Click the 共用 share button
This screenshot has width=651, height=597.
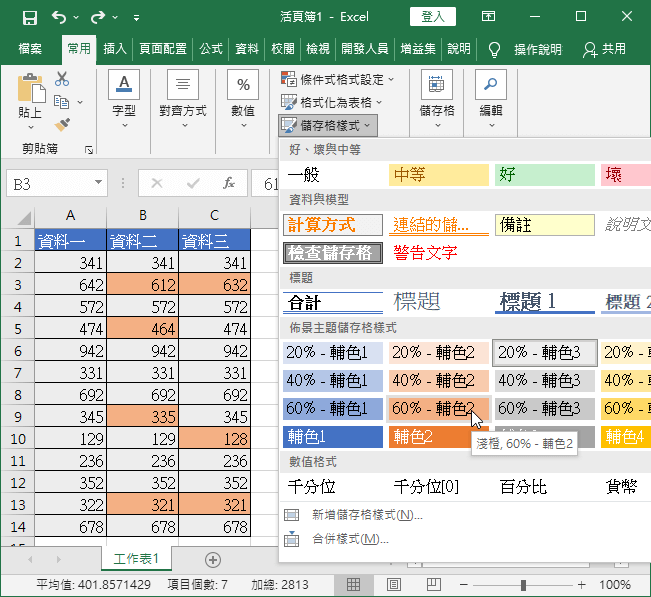604,49
